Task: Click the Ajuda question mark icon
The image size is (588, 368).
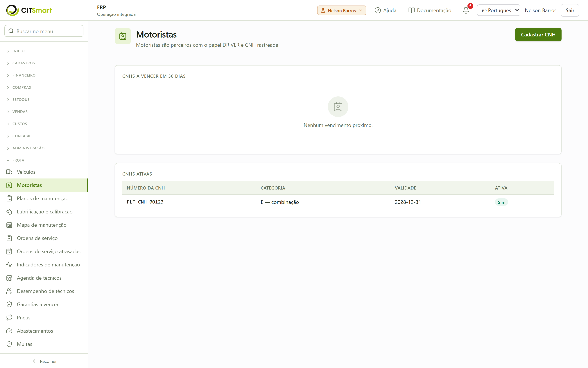Action: (378, 10)
